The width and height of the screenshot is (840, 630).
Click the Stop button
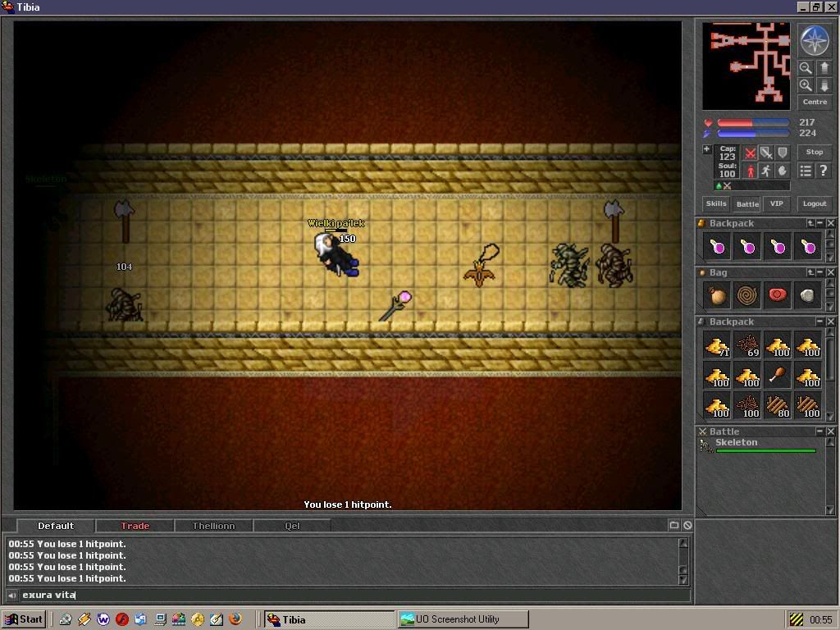pyautogui.click(x=815, y=152)
